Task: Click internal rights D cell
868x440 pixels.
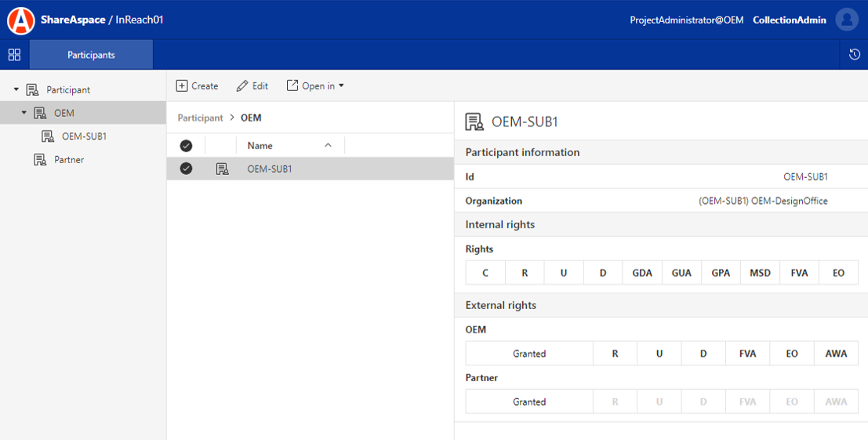Action: pyautogui.click(x=603, y=273)
